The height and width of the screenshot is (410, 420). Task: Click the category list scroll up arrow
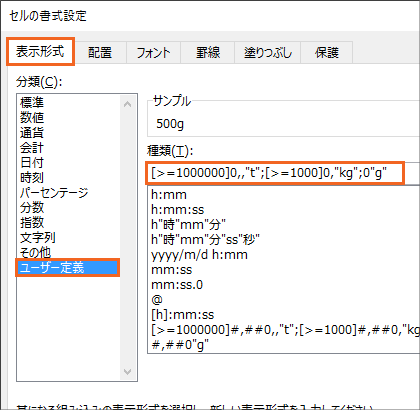pyautogui.click(x=128, y=104)
